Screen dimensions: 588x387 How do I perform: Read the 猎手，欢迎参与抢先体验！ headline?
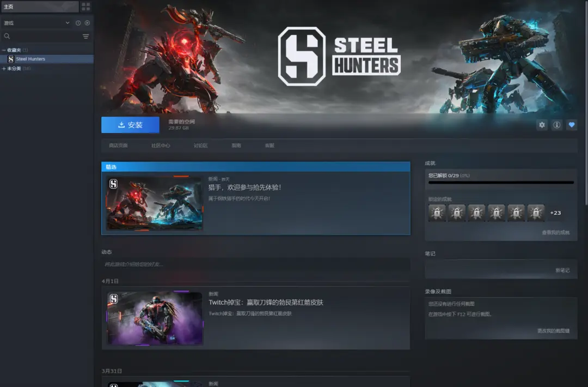[x=245, y=188]
